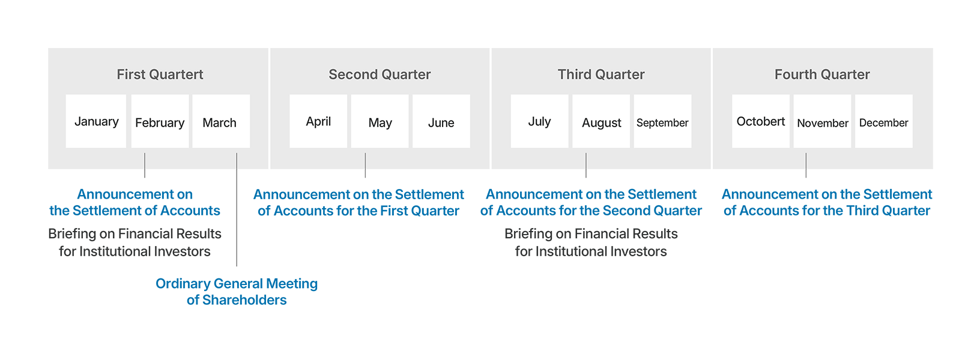The image size is (980, 345).
Task: Open Announcement on the Settlement of Accounts
Action: [135, 202]
